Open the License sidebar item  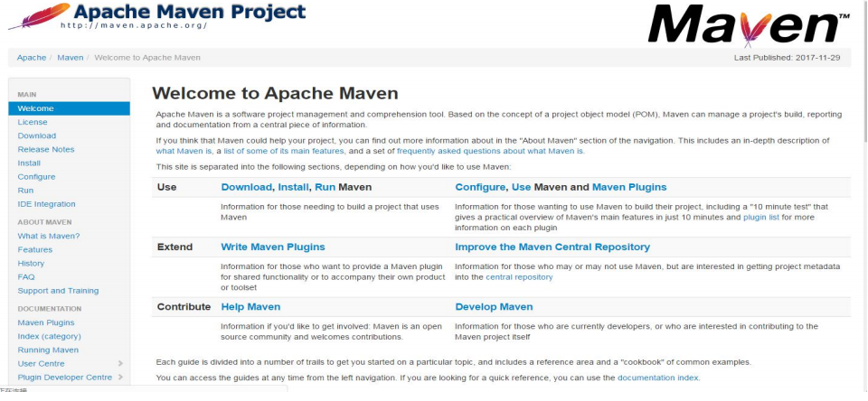(x=33, y=122)
